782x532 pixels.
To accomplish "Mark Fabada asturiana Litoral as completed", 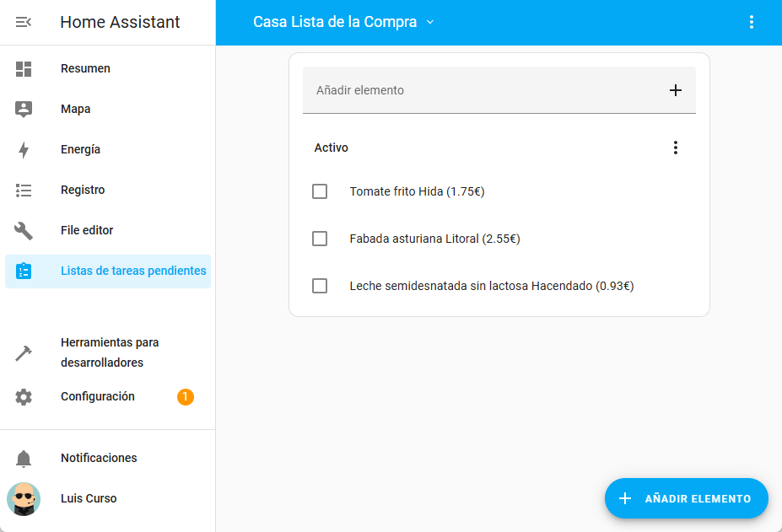I will (320, 239).
